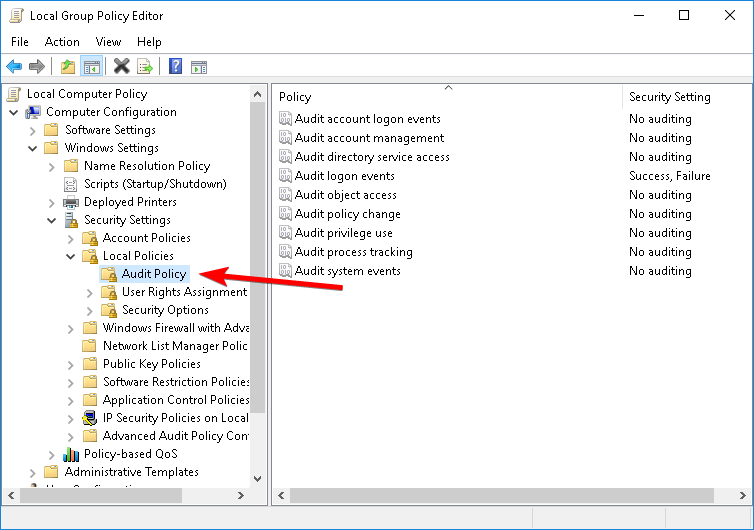Viewport: 754px width, 530px height.
Task: Select the Audit object access policy
Action: click(345, 195)
